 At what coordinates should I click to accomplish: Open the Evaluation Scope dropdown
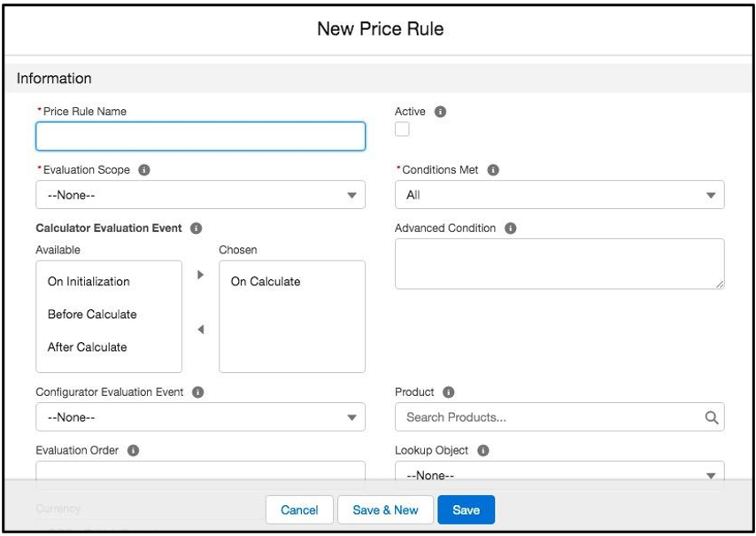tap(200, 195)
